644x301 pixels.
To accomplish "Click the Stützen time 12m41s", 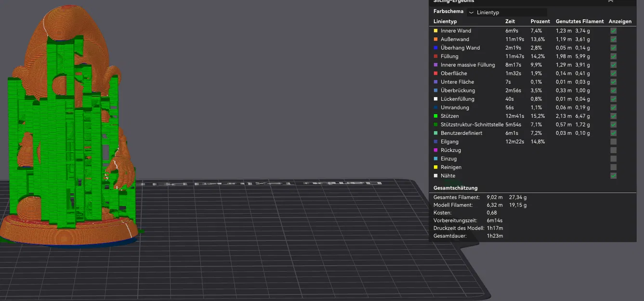I will click(514, 116).
